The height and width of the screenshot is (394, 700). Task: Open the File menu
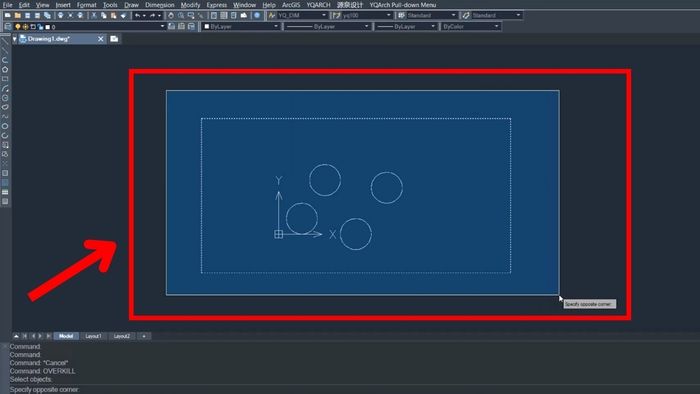[8, 5]
